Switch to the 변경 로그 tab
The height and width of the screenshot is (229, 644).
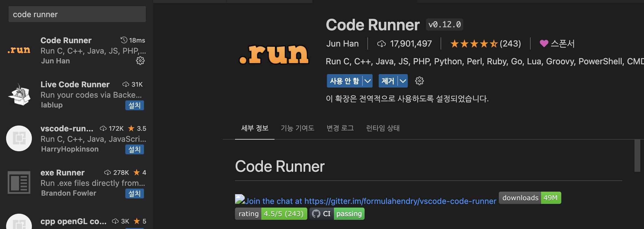click(340, 128)
